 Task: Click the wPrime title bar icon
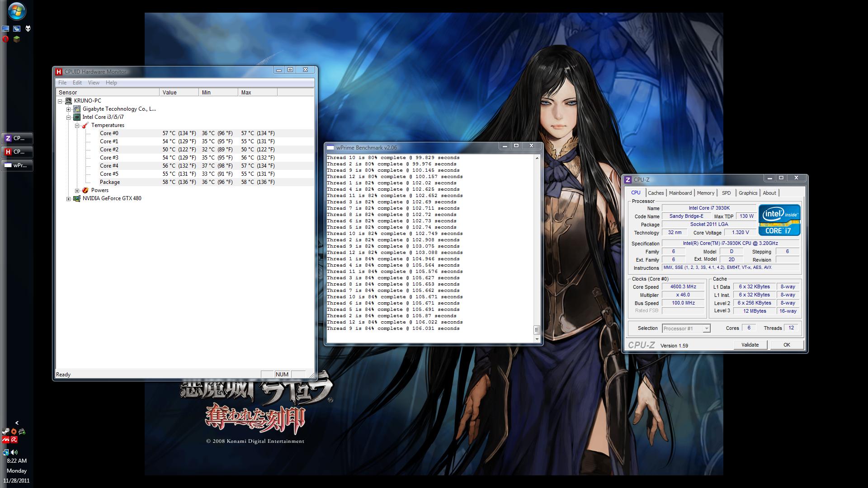(330, 148)
